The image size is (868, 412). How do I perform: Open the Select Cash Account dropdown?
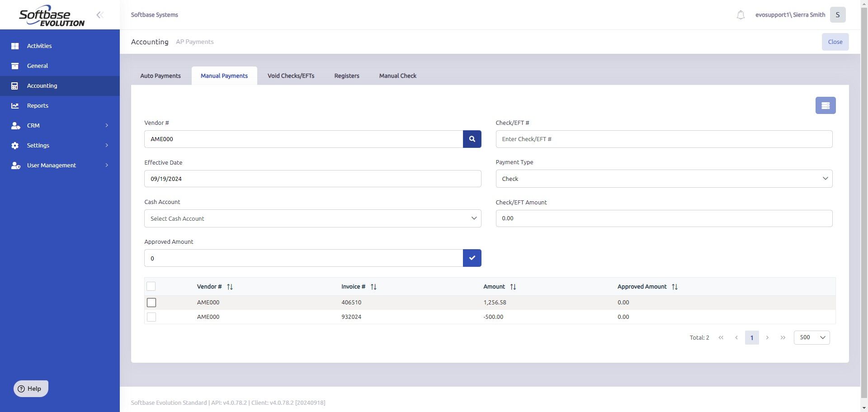tap(313, 218)
